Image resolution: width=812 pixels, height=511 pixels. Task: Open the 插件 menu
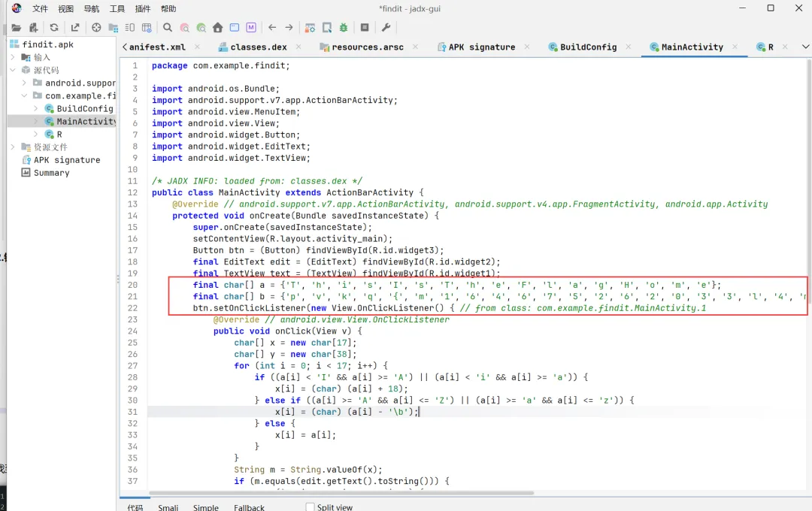142,9
